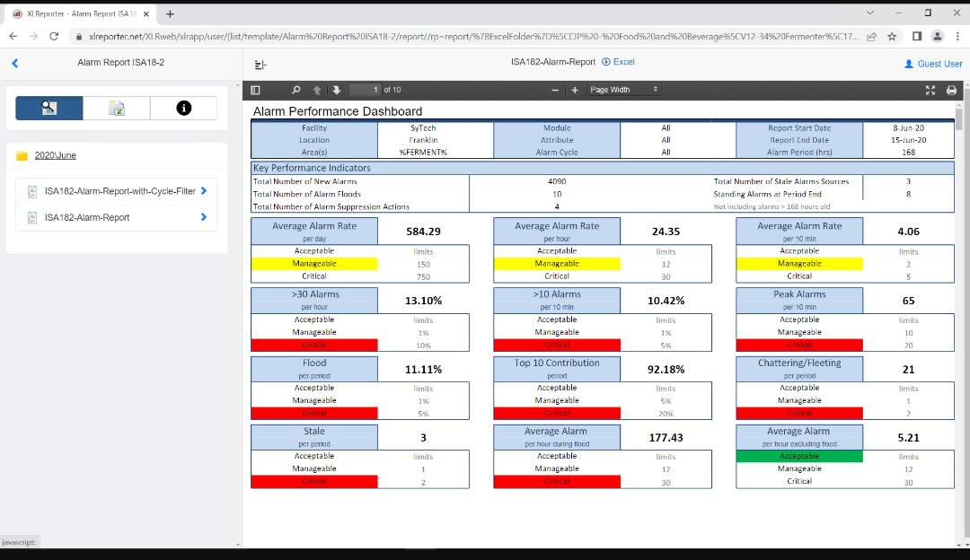Select the report preview magnifier icon
Viewport: 970px width, 560px height.
pos(48,108)
